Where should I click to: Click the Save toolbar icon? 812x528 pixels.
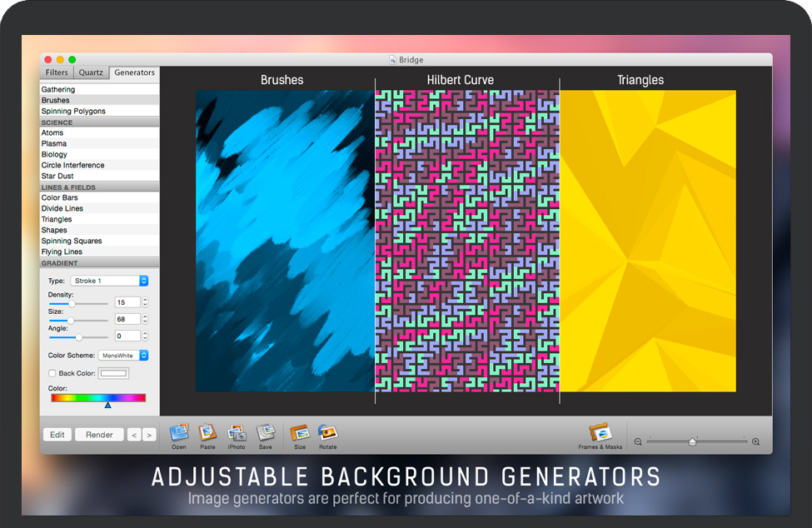(265, 433)
